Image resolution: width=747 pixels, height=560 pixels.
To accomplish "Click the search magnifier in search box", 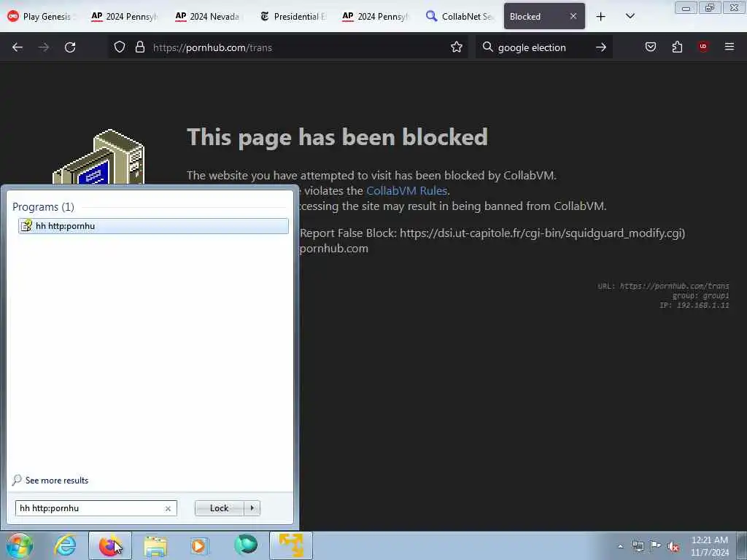I will click(487, 47).
